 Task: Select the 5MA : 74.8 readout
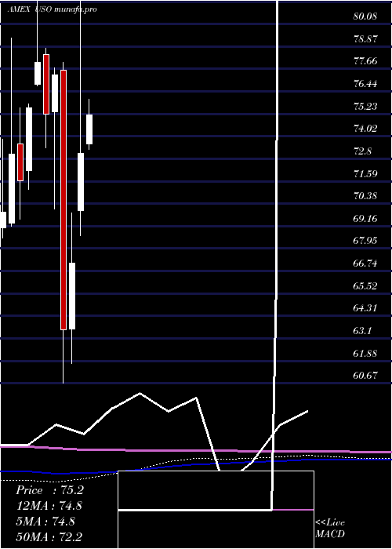tap(45, 522)
